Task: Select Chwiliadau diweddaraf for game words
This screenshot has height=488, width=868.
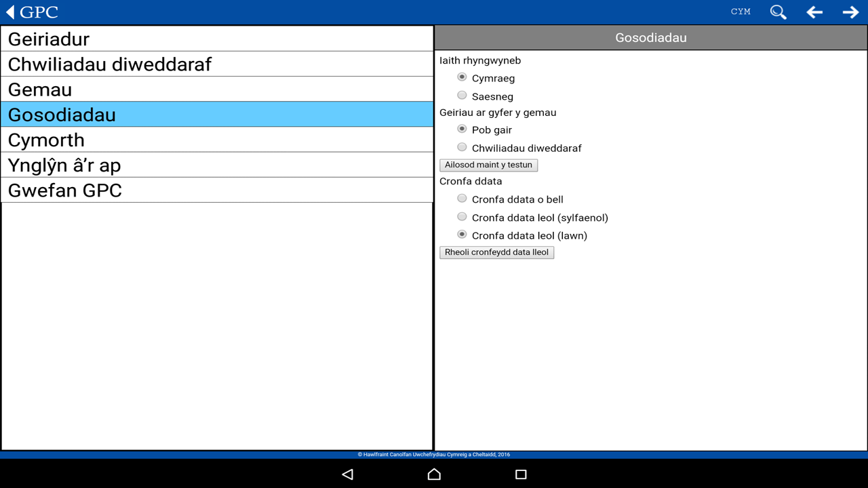Action: pyautogui.click(x=462, y=146)
